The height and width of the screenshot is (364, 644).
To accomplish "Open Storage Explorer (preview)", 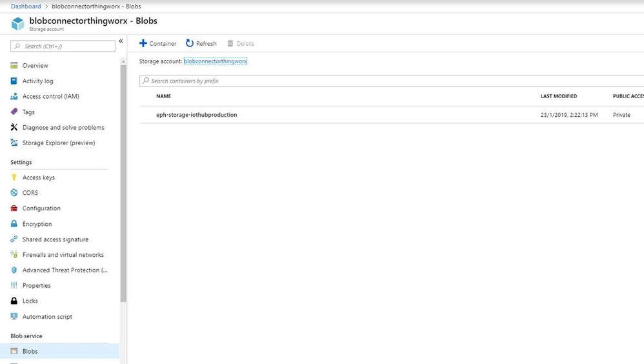I will 59,143.
